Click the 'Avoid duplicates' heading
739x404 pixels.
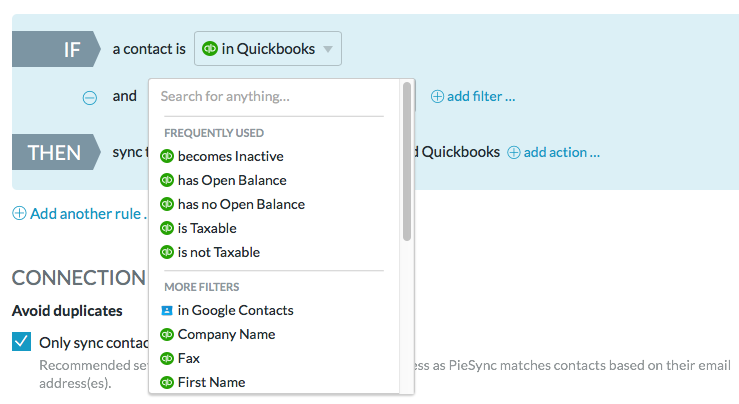pos(67,311)
